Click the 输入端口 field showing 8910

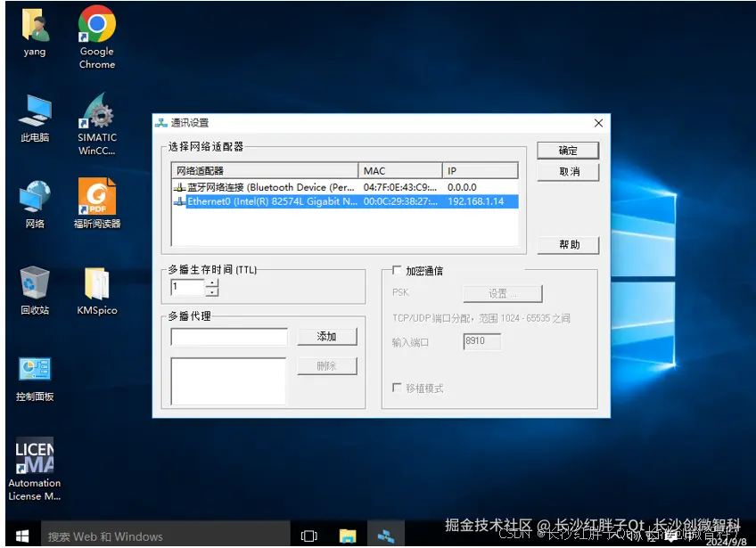pos(481,341)
